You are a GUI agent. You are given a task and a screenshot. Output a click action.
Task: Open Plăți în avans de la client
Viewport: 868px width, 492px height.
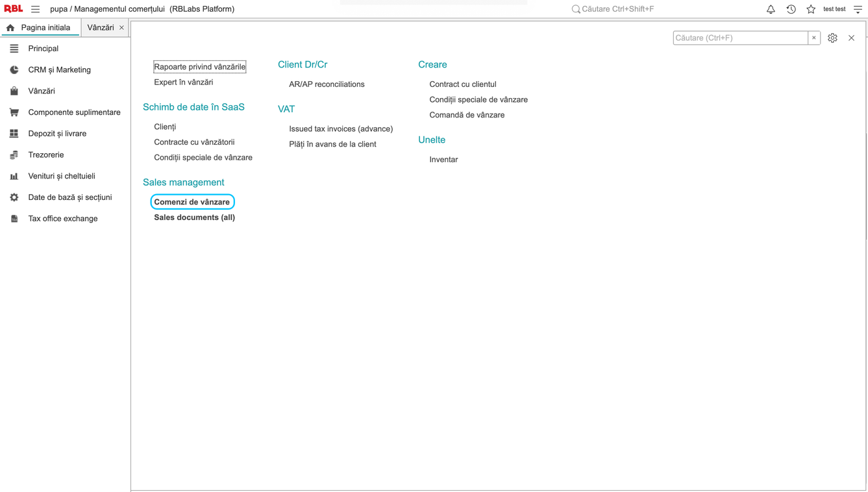[x=332, y=144]
